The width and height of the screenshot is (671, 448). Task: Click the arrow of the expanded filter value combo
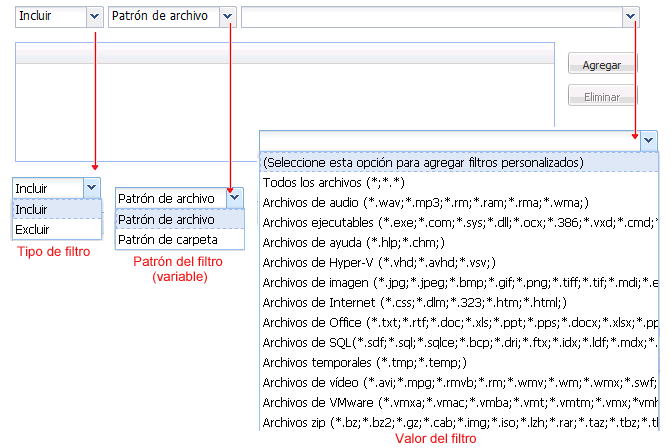click(x=649, y=140)
